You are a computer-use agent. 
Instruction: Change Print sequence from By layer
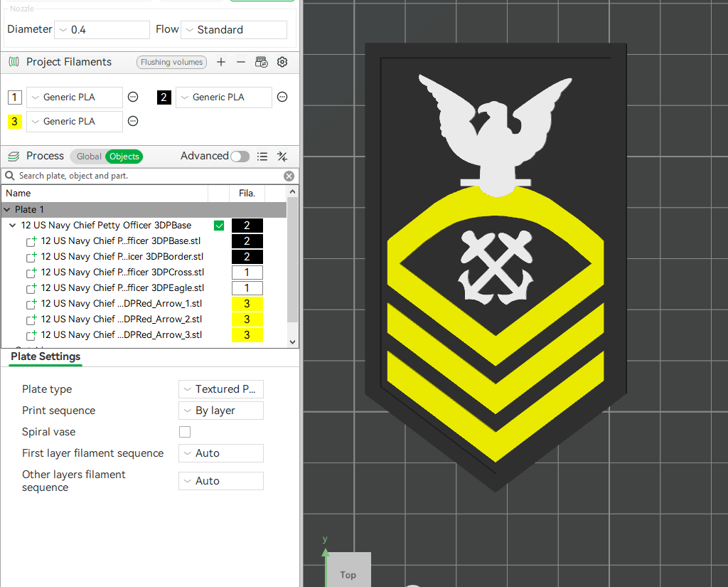point(220,411)
